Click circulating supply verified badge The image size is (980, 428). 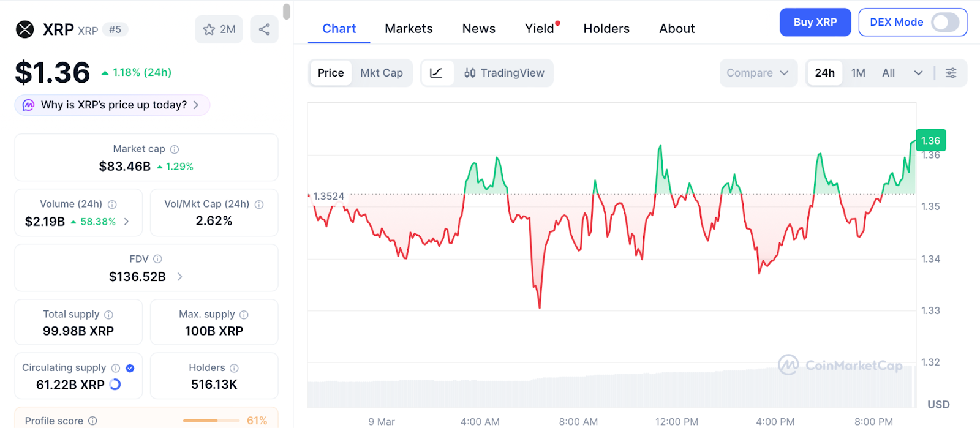coord(130,368)
